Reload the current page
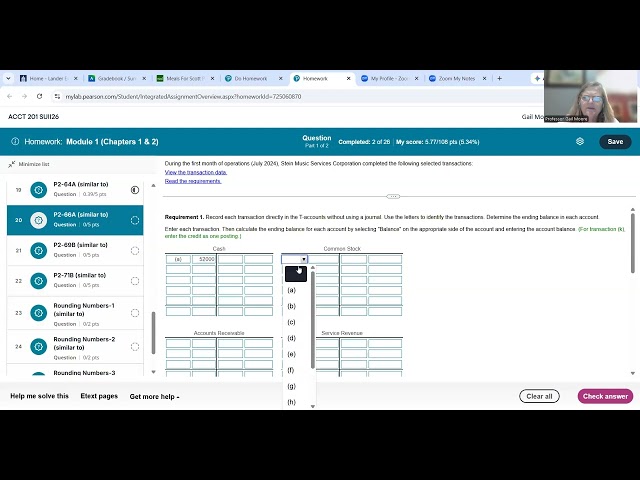The height and width of the screenshot is (480, 640). pos(39,96)
